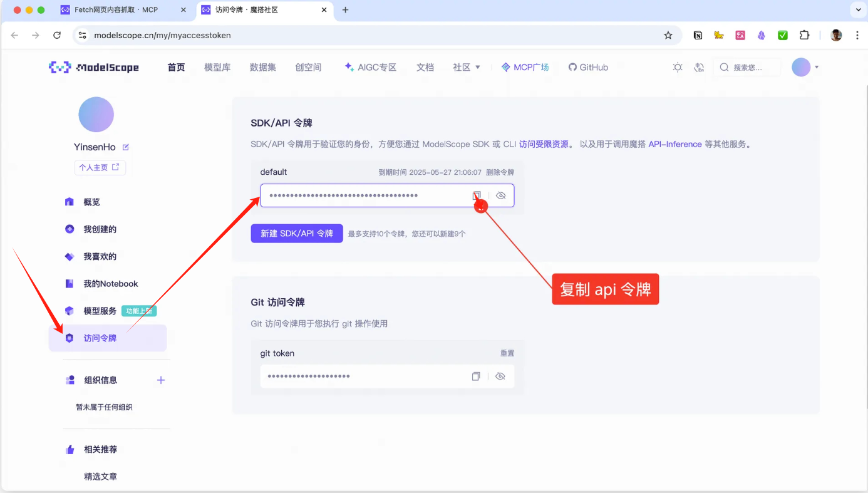Edit profile icon next to YinsenHo
The image size is (868, 493).
click(125, 147)
